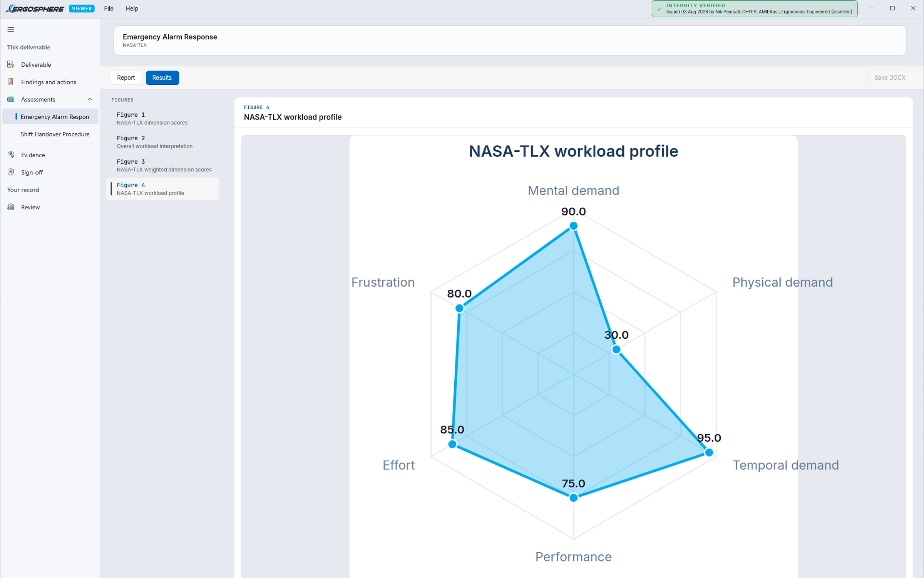This screenshot has width=924, height=578.
Task: Open the Deliverable icon in sidebar
Action: pyautogui.click(x=11, y=64)
